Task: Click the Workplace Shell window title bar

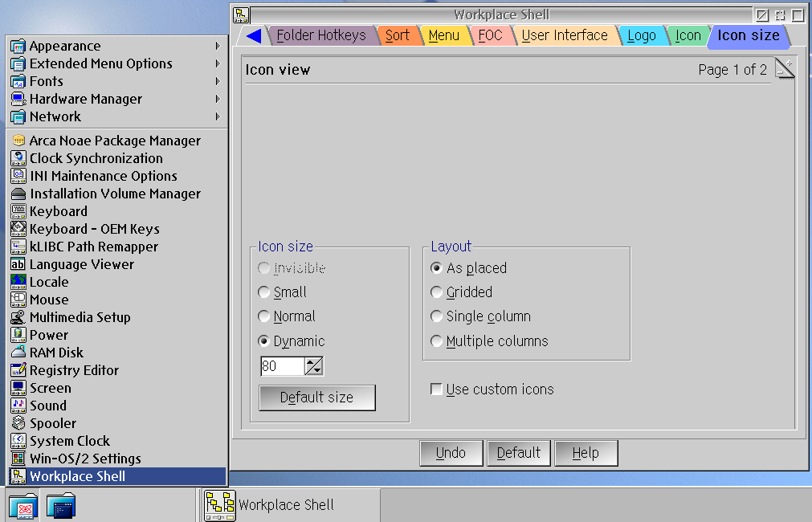Action: pyautogui.click(x=500, y=14)
